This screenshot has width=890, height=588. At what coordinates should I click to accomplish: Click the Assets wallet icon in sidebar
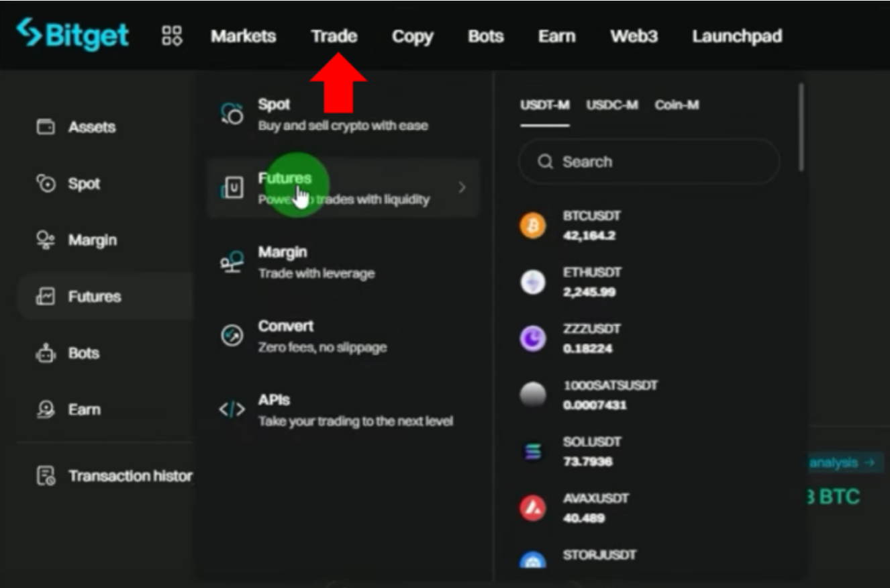(45, 126)
